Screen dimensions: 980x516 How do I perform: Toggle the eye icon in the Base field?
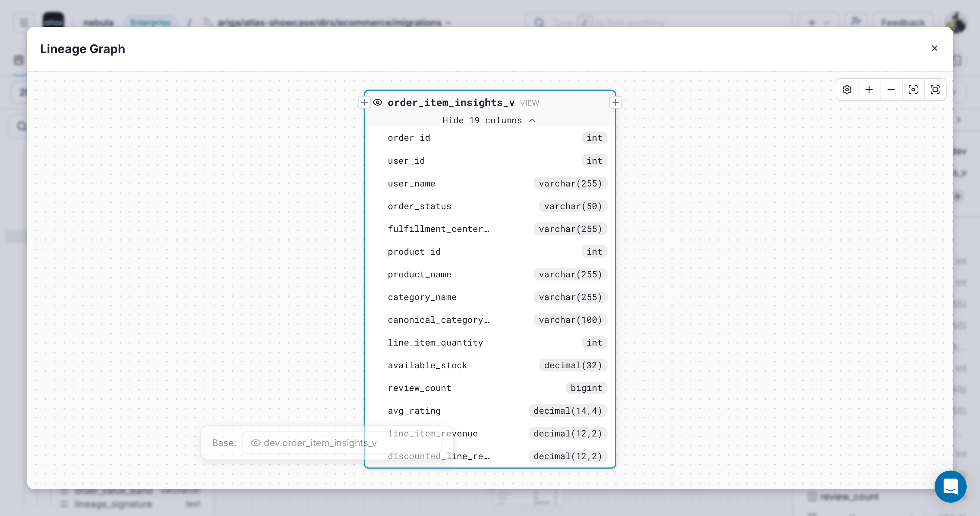click(x=256, y=443)
